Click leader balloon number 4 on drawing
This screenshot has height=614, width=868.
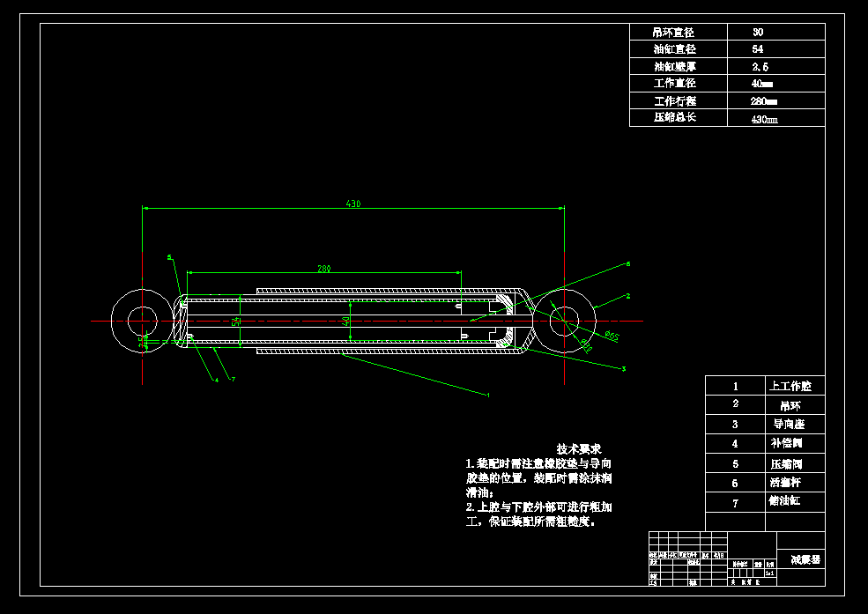click(217, 380)
